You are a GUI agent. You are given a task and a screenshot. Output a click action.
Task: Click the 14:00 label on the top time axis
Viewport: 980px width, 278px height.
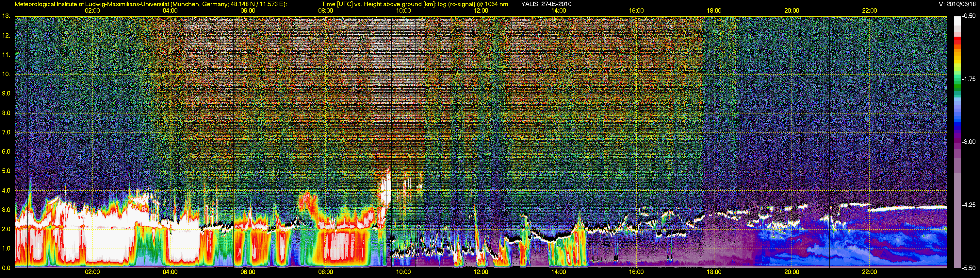(x=559, y=10)
